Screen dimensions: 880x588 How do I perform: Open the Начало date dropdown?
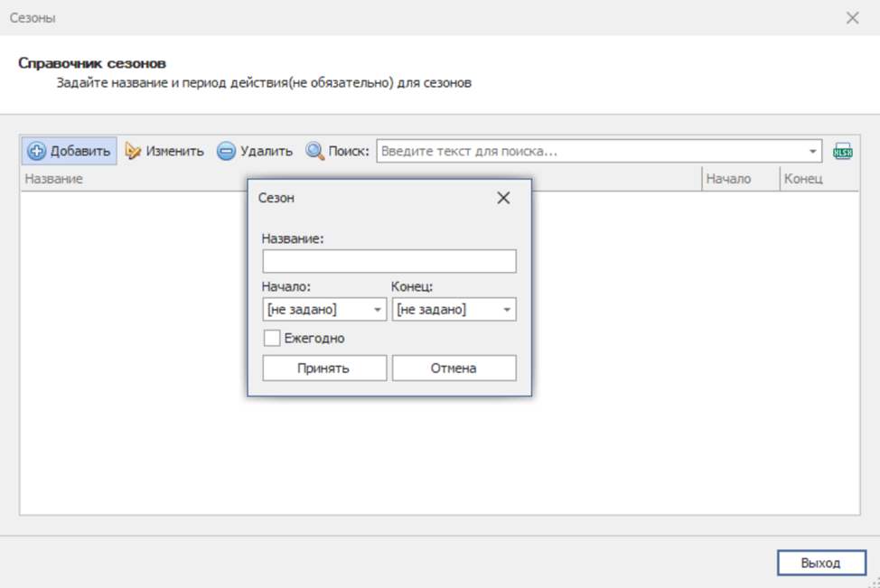378,310
